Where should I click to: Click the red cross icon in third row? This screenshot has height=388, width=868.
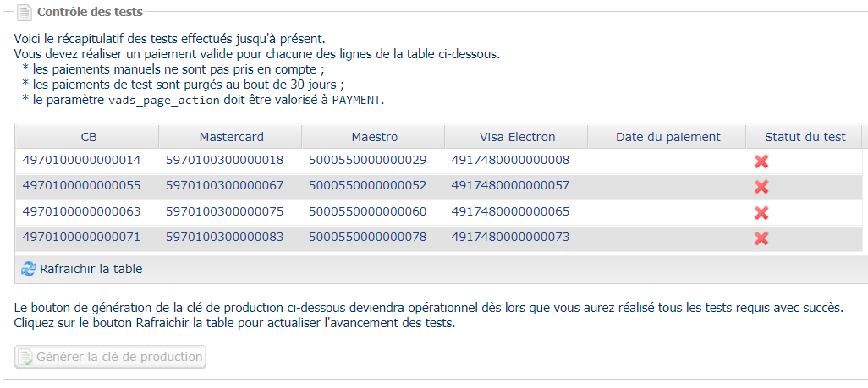tap(761, 212)
